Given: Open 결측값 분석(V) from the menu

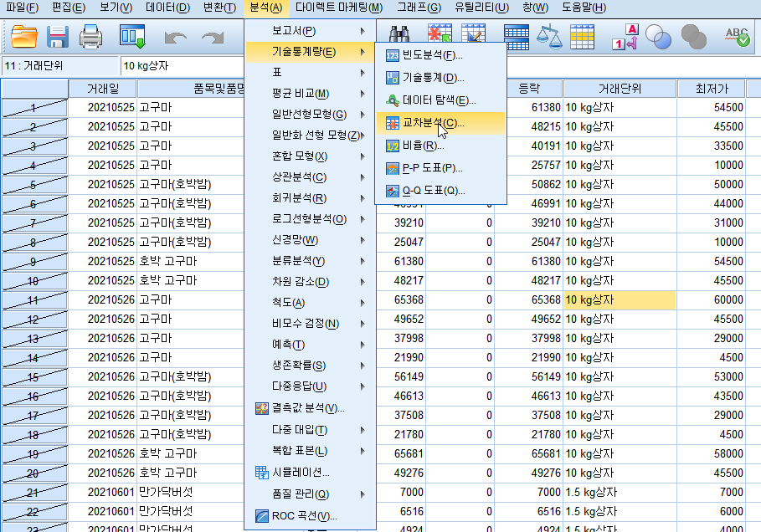Looking at the screenshot, I should [x=310, y=408].
